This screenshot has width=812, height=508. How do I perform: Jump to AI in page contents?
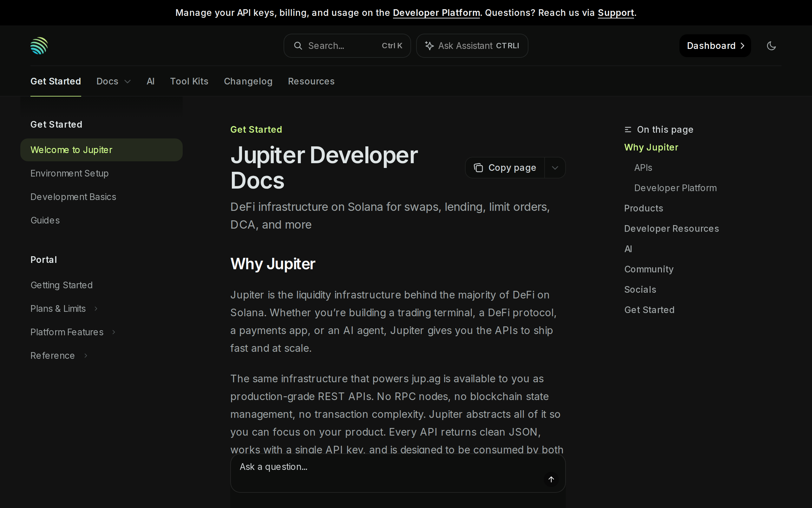(x=628, y=249)
